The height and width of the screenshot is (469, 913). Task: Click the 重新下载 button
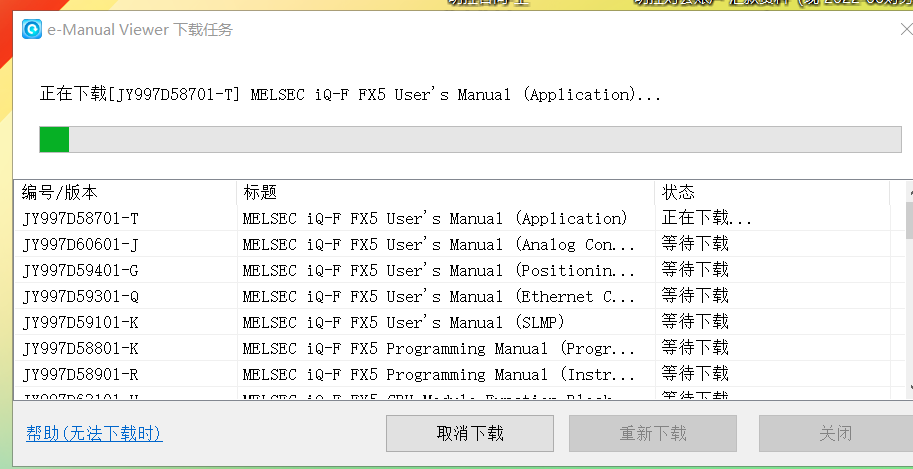coord(653,434)
